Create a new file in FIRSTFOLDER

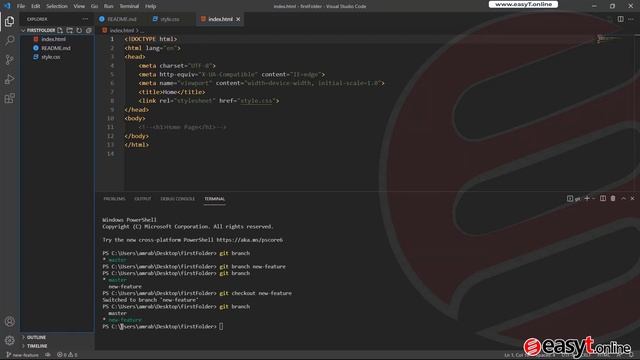(60, 30)
